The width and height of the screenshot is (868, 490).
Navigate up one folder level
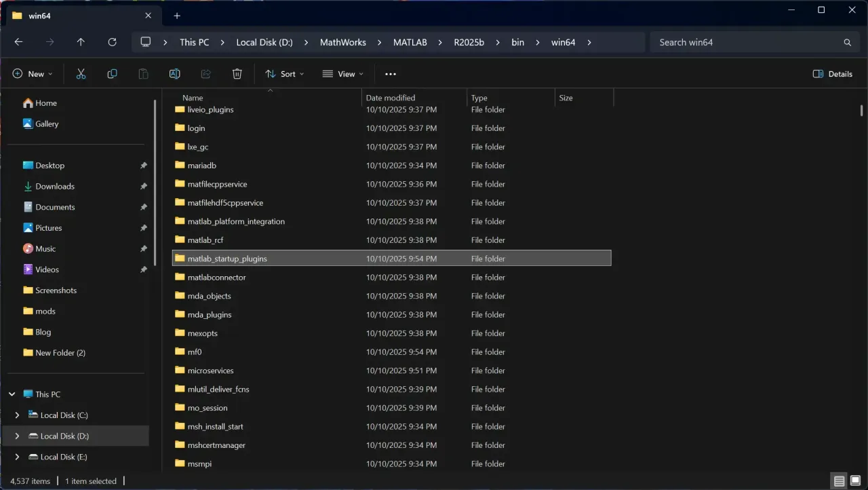[81, 42]
